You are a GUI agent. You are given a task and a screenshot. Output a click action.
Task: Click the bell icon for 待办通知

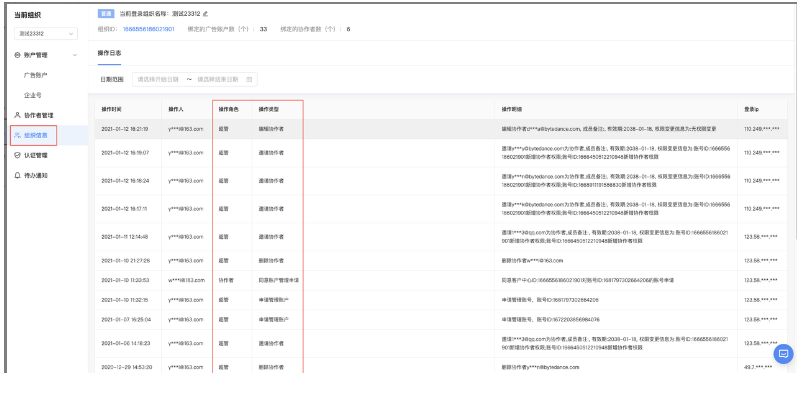coord(17,175)
